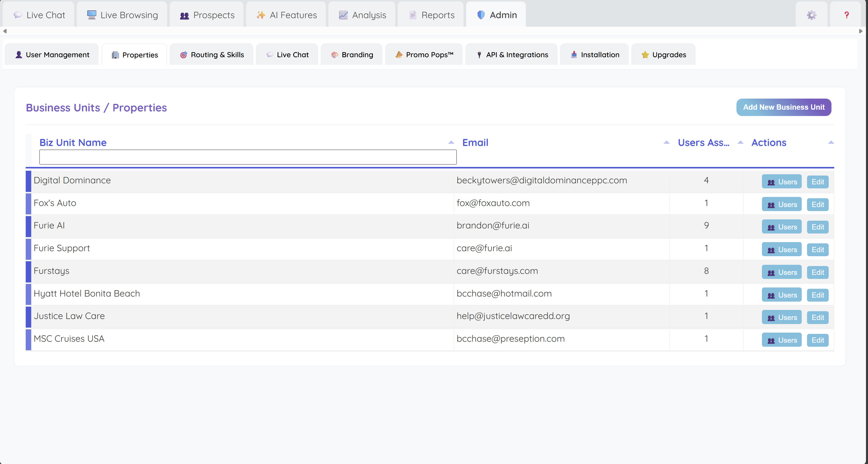Sort the Users Assigned column arrow
Screen dimensions: 868x464
[740, 142]
